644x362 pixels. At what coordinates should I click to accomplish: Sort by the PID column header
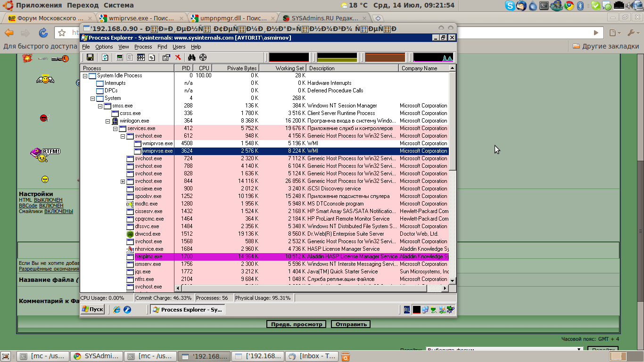[184, 68]
